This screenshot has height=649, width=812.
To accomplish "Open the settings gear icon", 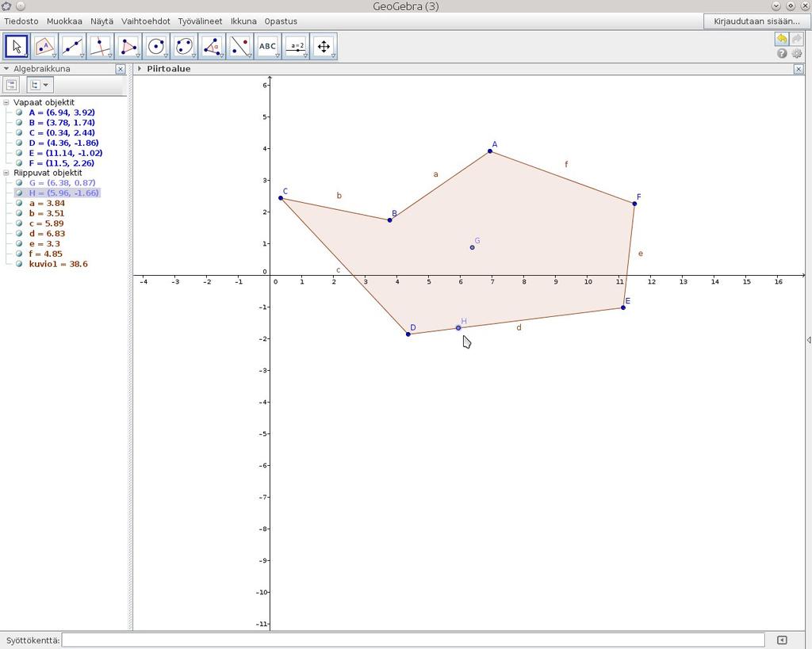I will pos(797,53).
